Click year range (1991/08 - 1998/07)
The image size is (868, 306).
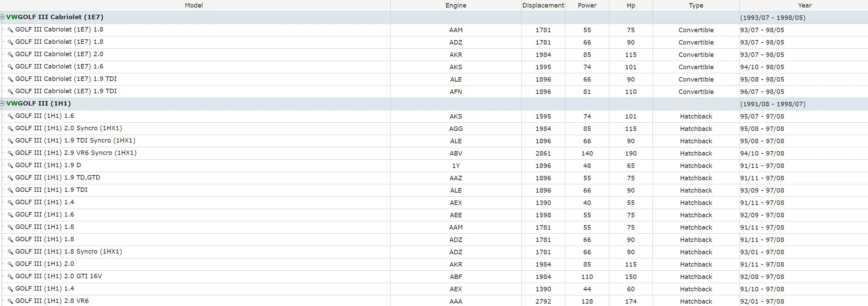[773, 104]
